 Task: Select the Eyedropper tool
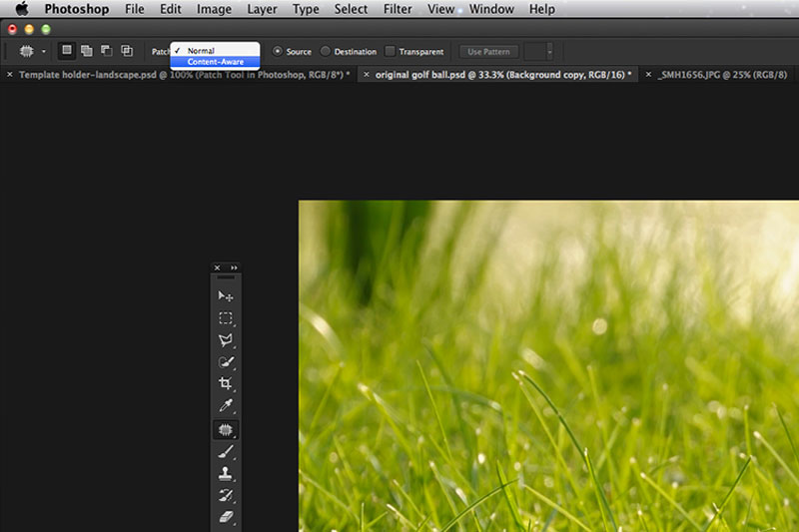tap(226, 406)
